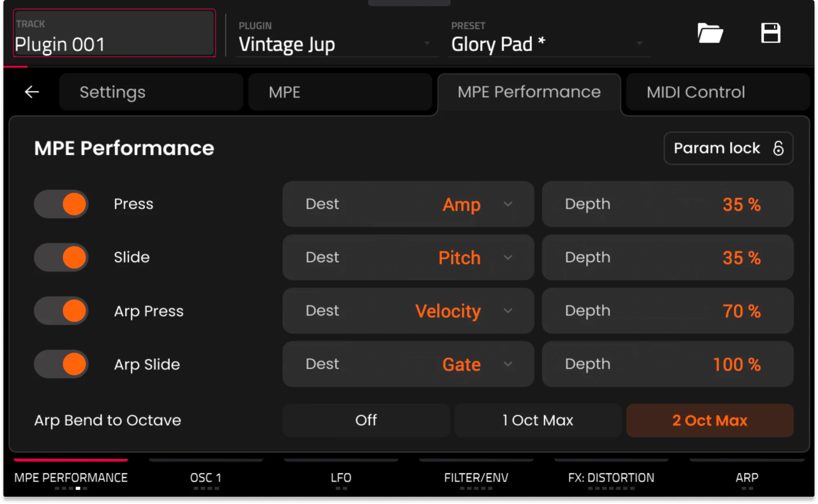
Task: Click the Param lock padlock icon
Action: 778,148
